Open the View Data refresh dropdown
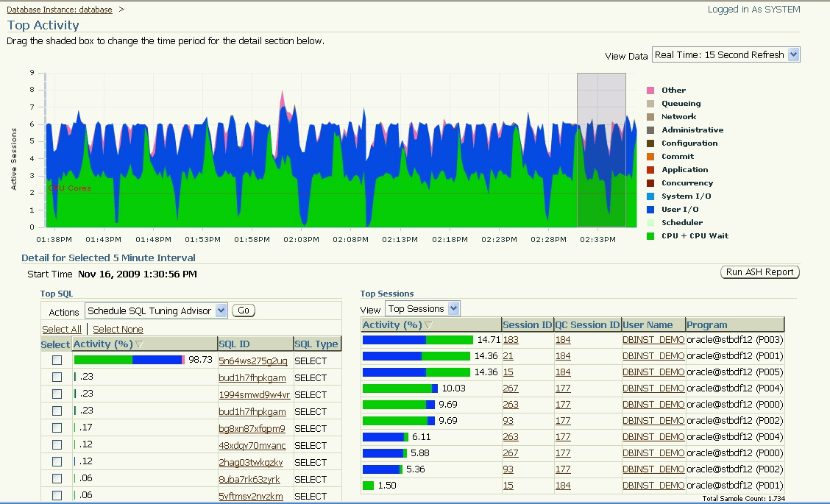Image resolution: width=830 pixels, height=504 pixels. (x=793, y=55)
